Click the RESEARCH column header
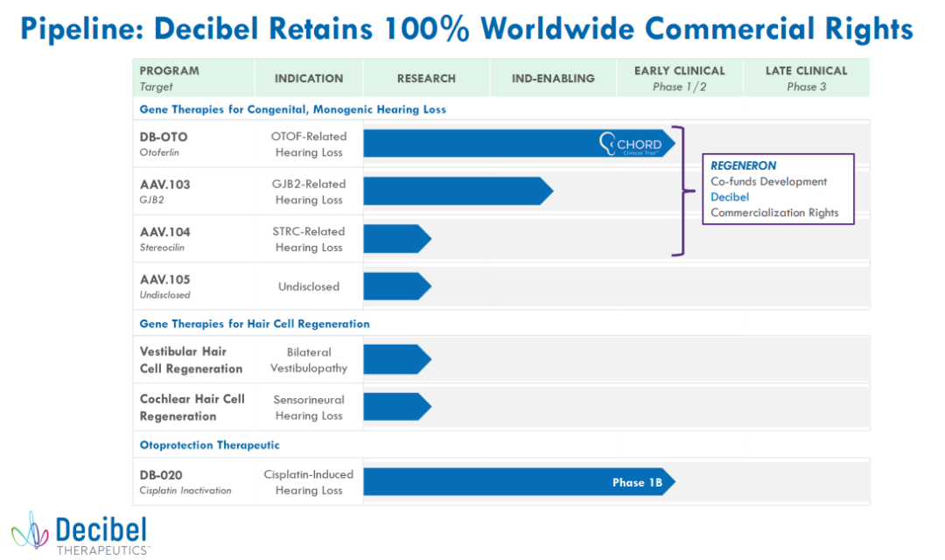945x560 pixels. tap(426, 79)
